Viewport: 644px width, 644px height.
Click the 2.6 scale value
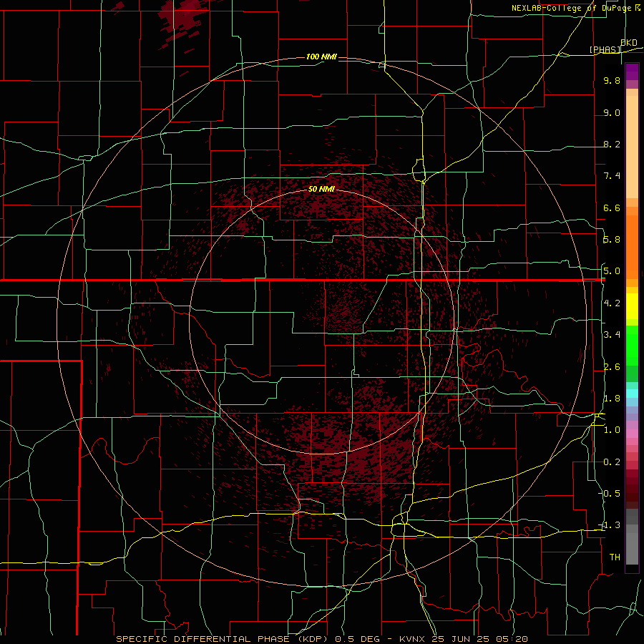[612, 367]
